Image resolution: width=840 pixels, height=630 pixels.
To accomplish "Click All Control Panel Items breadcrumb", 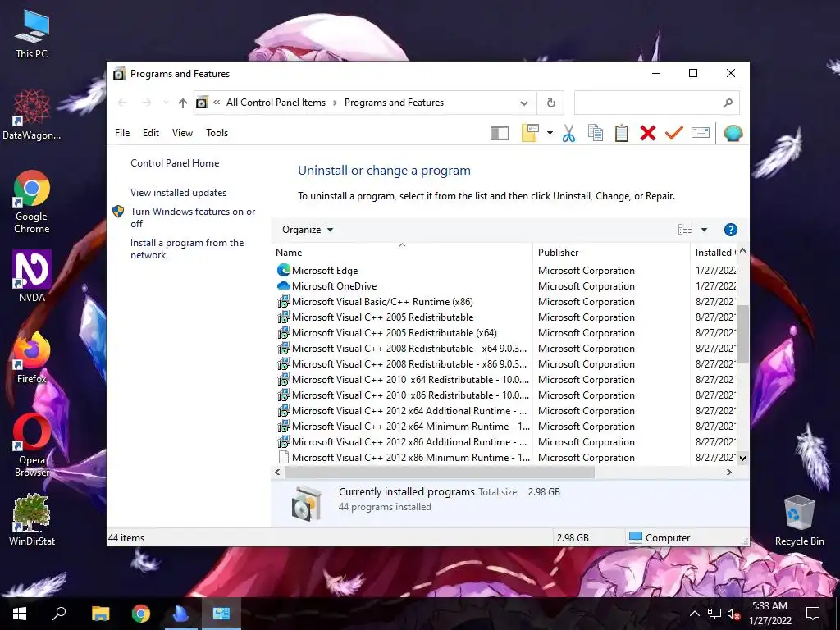I will (x=276, y=103).
